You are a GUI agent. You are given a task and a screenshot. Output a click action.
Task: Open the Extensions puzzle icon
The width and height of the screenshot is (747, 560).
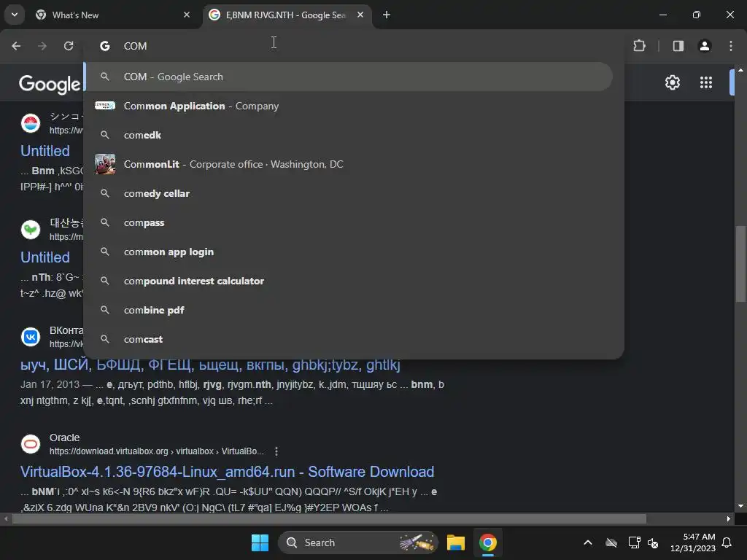pyautogui.click(x=639, y=46)
